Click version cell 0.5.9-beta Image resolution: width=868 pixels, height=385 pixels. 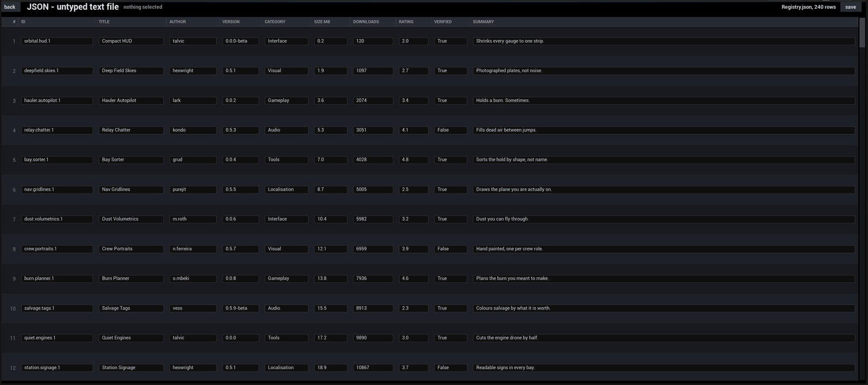click(240, 308)
